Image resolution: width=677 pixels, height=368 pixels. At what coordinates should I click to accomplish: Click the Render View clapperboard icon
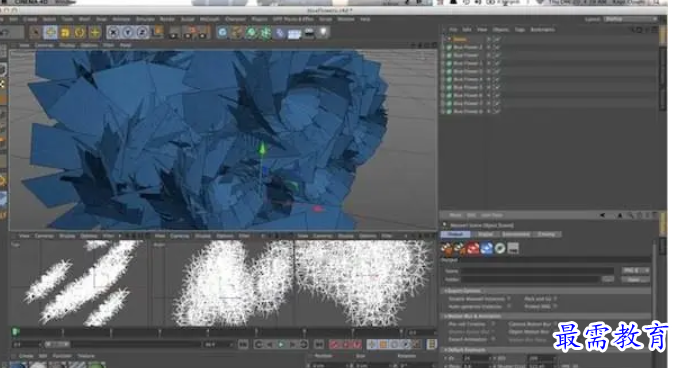[x=174, y=33]
